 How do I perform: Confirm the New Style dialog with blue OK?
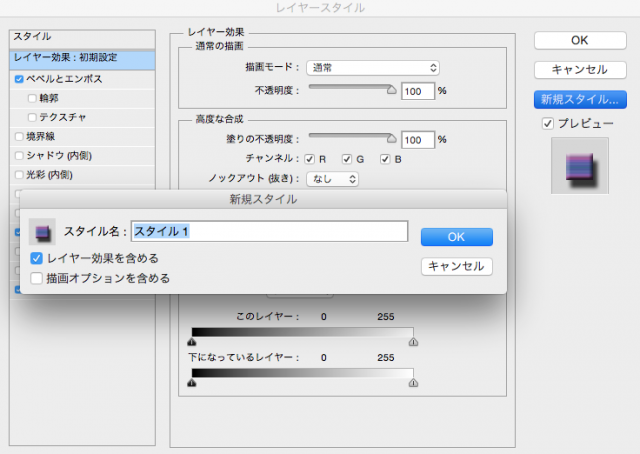click(x=456, y=237)
